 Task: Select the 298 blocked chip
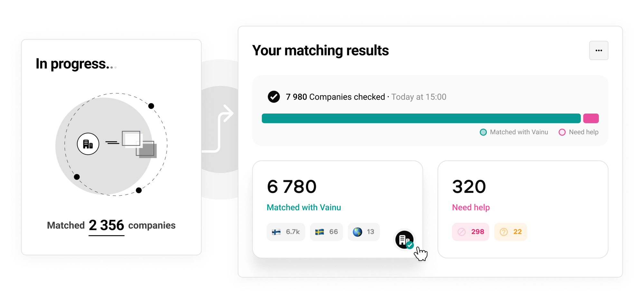(x=470, y=232)
